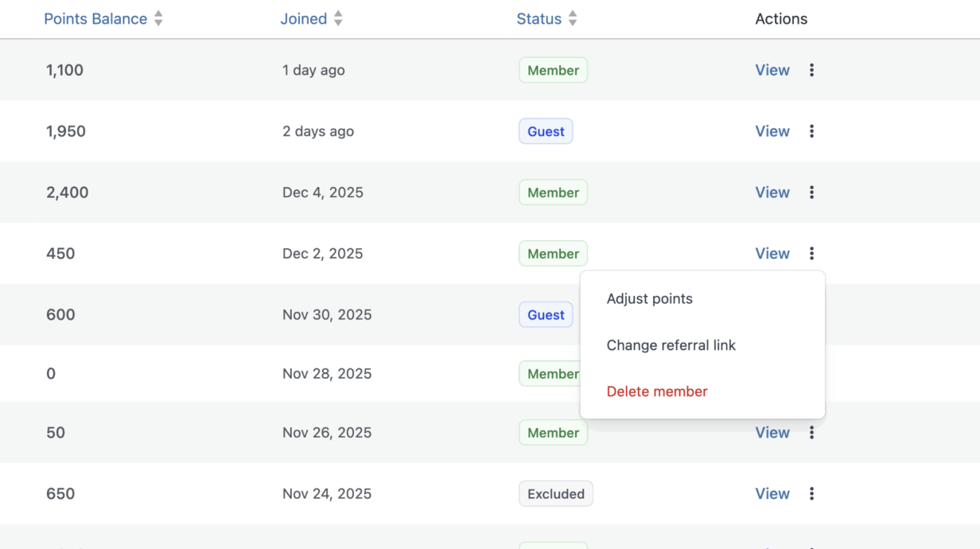Open the three-dot menu for the 50 points row
This screenshot has height=549, width=980.
pyautogui.click(x=811, y=433)
